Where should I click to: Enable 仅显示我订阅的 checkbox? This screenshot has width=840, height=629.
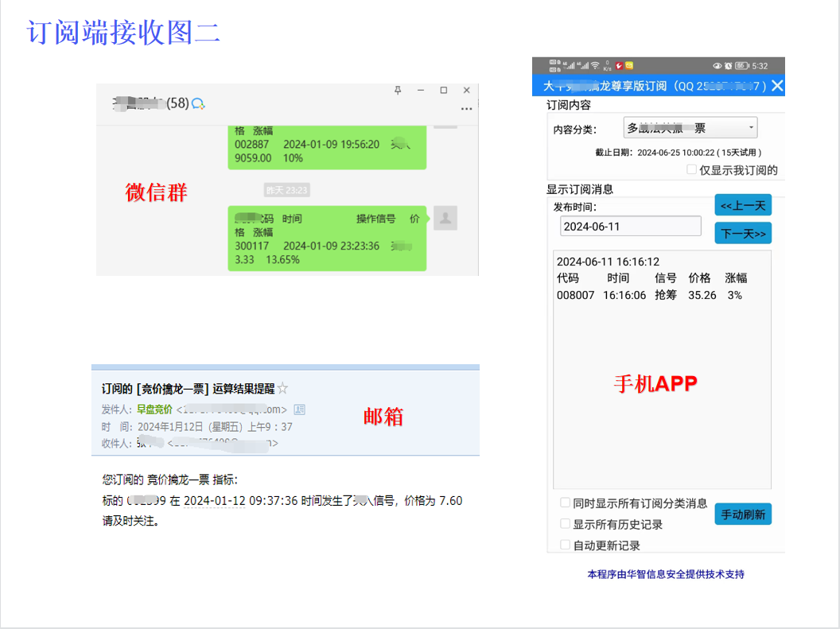point(691,170)
